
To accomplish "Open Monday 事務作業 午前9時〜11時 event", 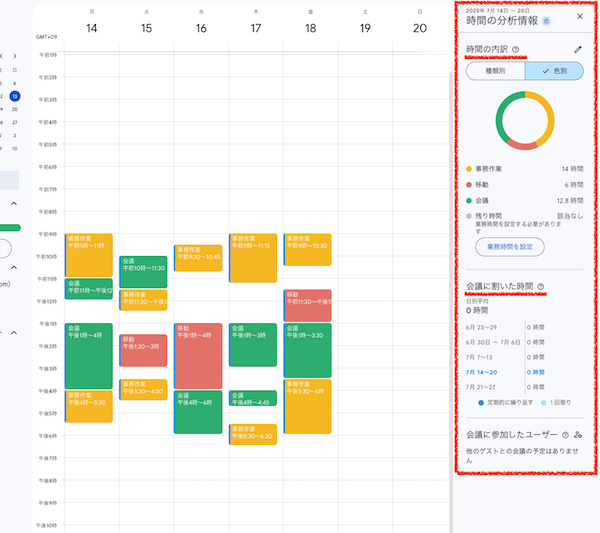I will pyautogui.click(x=88, y=255).
